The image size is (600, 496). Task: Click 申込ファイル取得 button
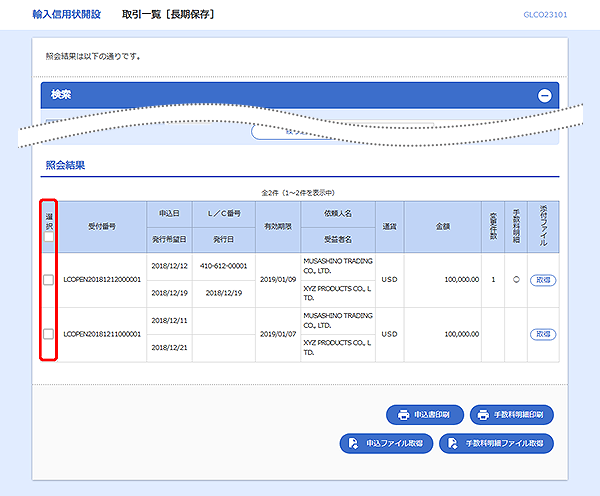click(x=386, y=444)
